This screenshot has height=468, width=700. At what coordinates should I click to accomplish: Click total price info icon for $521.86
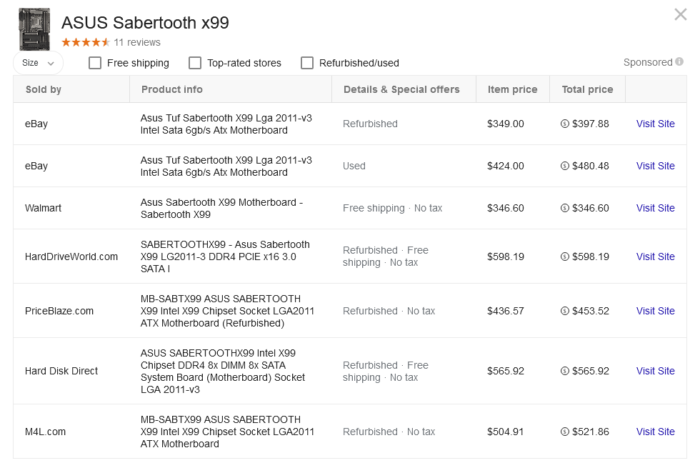[566, 432]
